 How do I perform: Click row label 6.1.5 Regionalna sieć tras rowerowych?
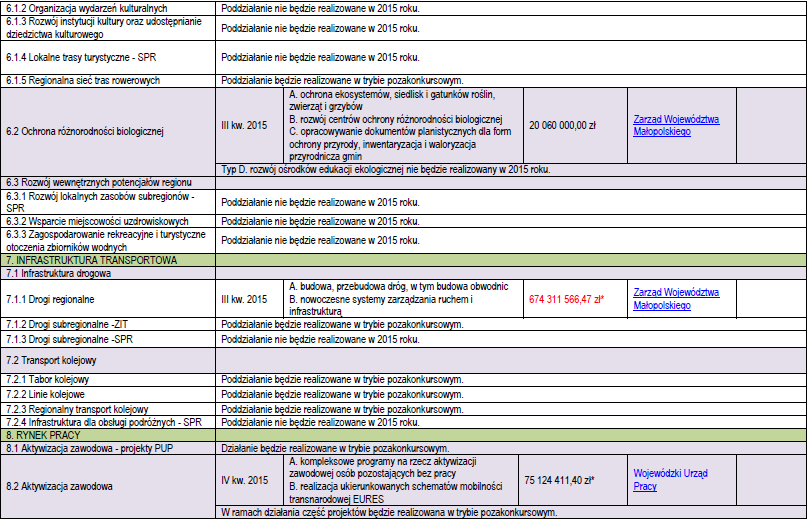pos(83,80)
